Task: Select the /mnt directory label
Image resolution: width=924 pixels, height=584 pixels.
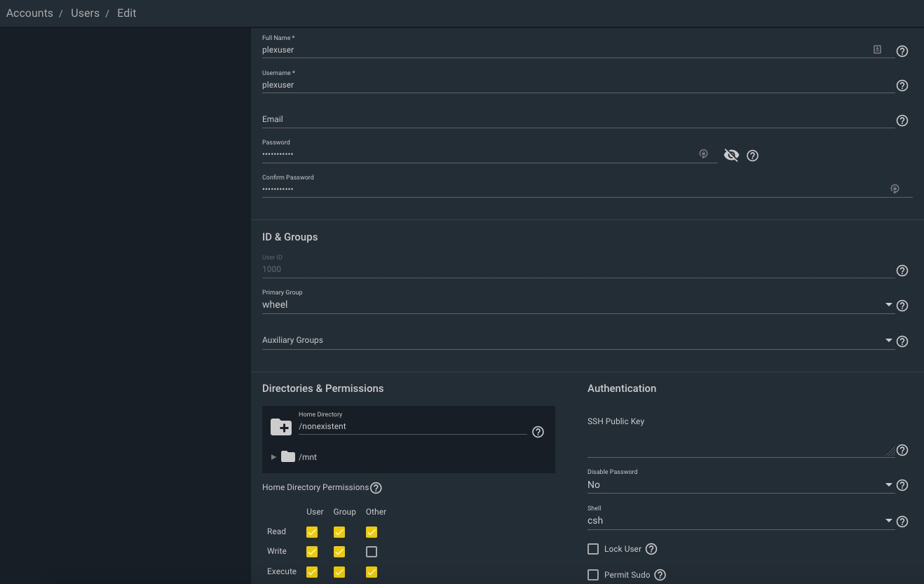Action: tap(308, 457)
